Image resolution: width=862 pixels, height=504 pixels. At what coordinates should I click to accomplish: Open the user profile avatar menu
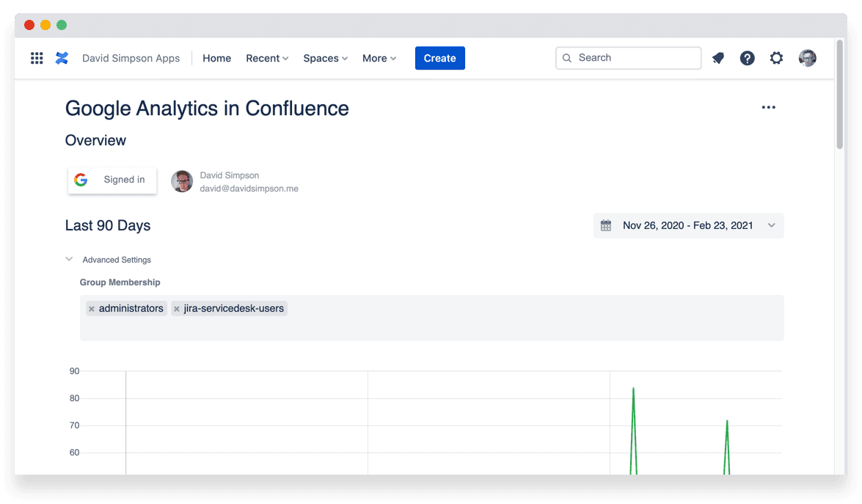coord(807,58)
